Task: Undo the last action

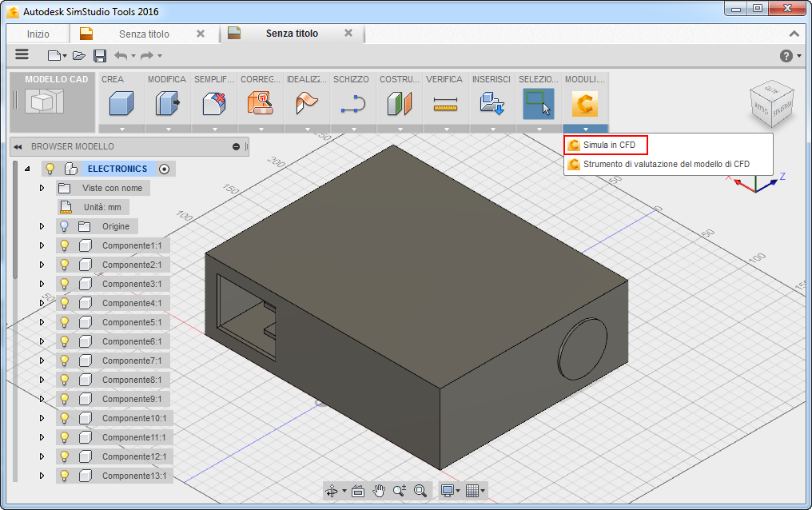Action: (121, 55)
